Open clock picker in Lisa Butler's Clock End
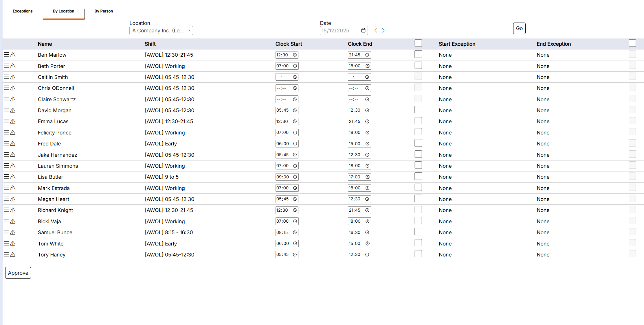644x325 pixels. coord(367,177)
